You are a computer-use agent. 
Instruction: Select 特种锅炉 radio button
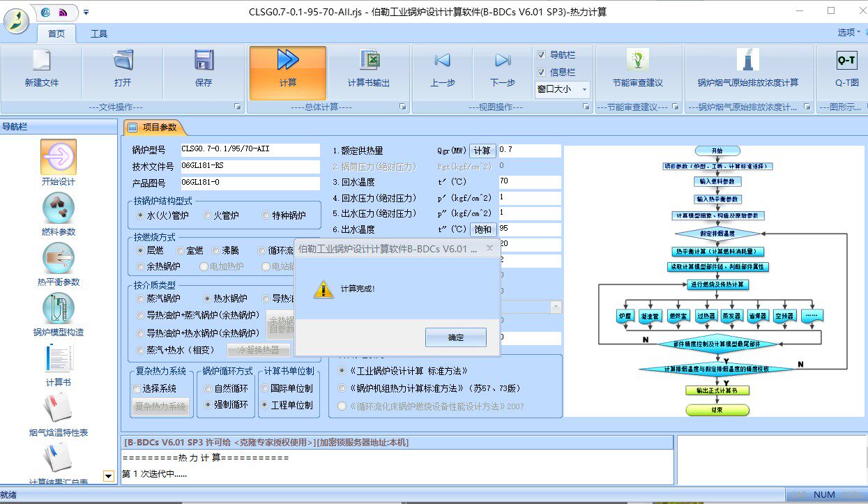tap(267, 215)
